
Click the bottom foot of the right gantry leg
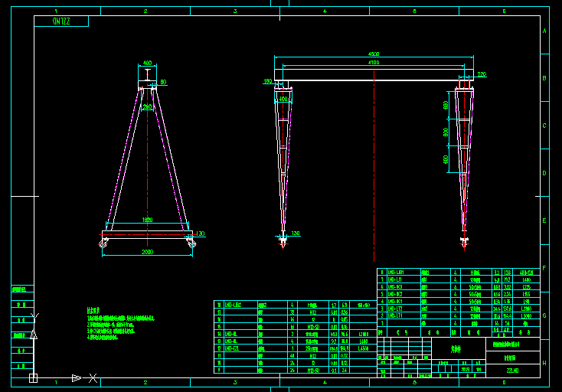point(464,242)
